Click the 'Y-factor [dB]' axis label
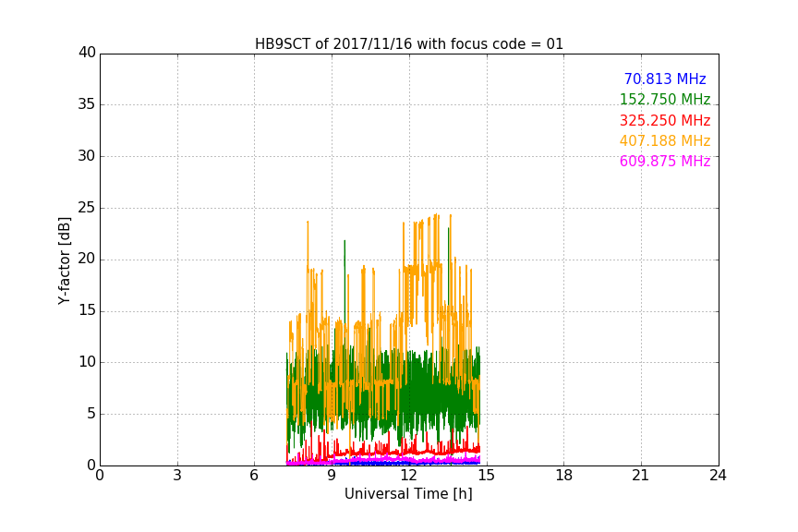This screenshot has width=798, height=532. tap(65, 260)
